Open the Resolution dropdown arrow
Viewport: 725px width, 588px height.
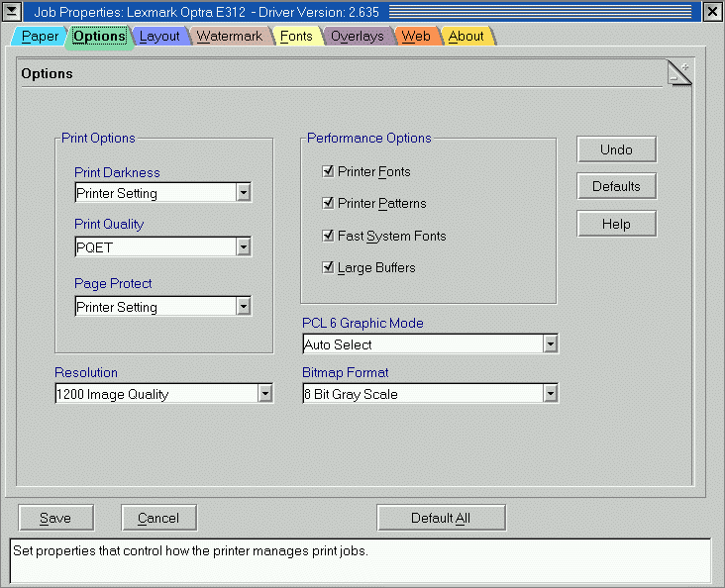(x=264, y=393)
